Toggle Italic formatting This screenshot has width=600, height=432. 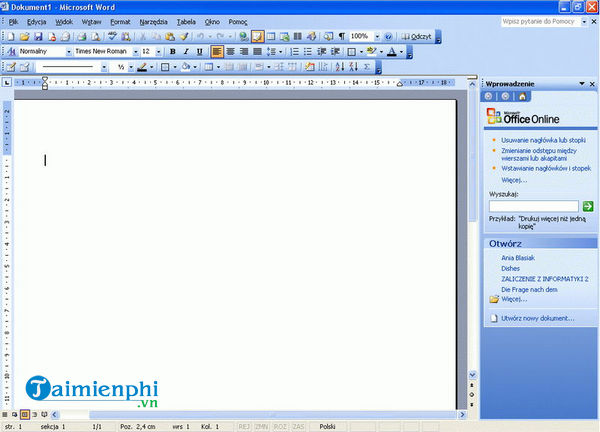(x=186, y=52)
